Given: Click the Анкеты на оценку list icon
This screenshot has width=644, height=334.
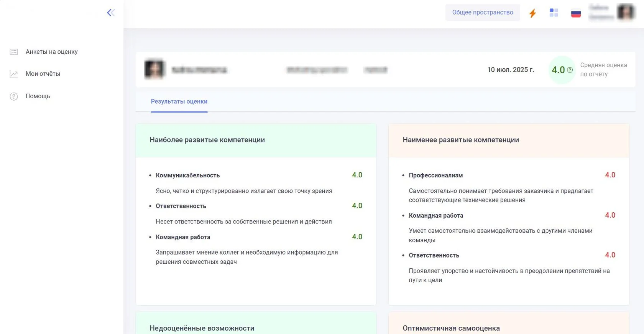Looking at the screenshot, I should coord(14,52).
